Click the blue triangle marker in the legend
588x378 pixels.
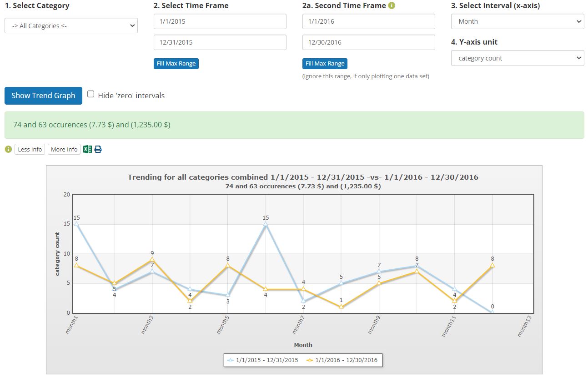click(231, 359)
